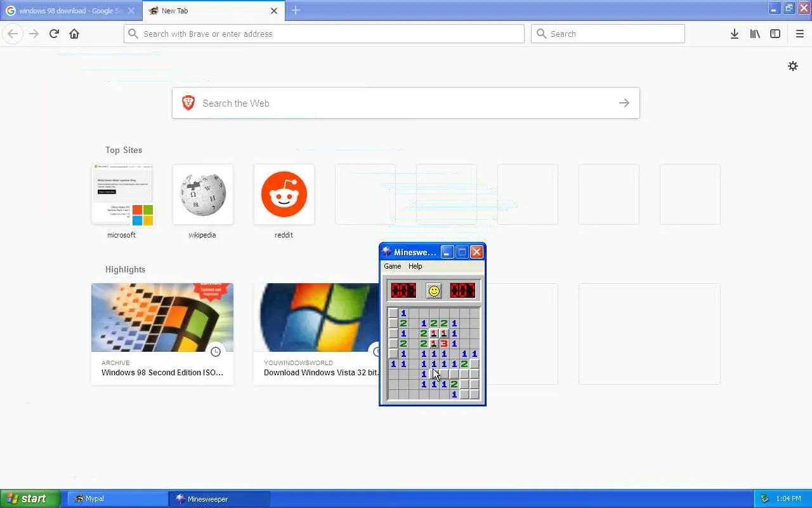The width and height of the screenshot is (812, 508).
Task: Switch to the windows 98 download tab
Action: 71,11
